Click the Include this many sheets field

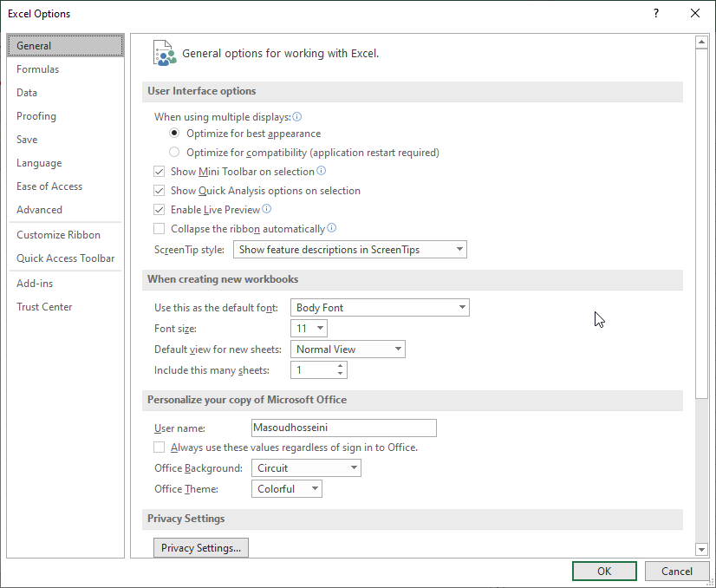click(x=319, y=370)
